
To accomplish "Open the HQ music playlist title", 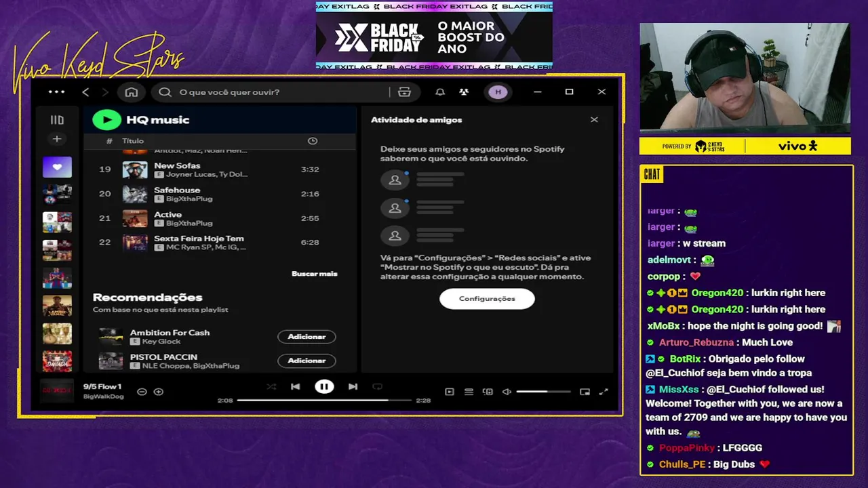I will pos(157,120).
